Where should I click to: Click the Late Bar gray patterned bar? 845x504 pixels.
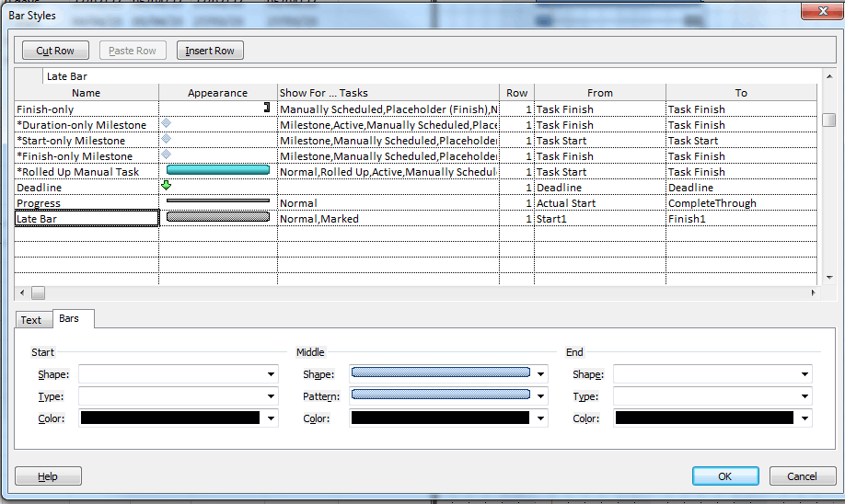click(x=218, y=216)
